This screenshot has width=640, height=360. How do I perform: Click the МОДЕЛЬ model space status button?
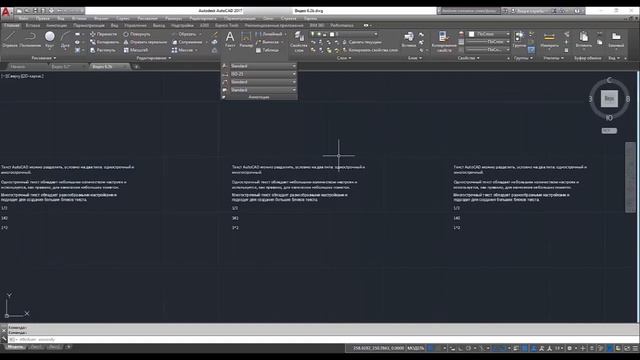(416, 348)
